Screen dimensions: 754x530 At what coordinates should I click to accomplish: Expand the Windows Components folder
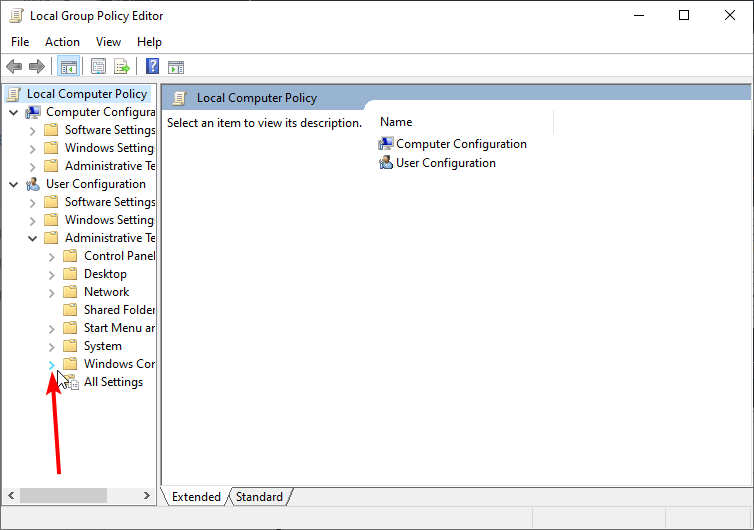coord(51,365)
